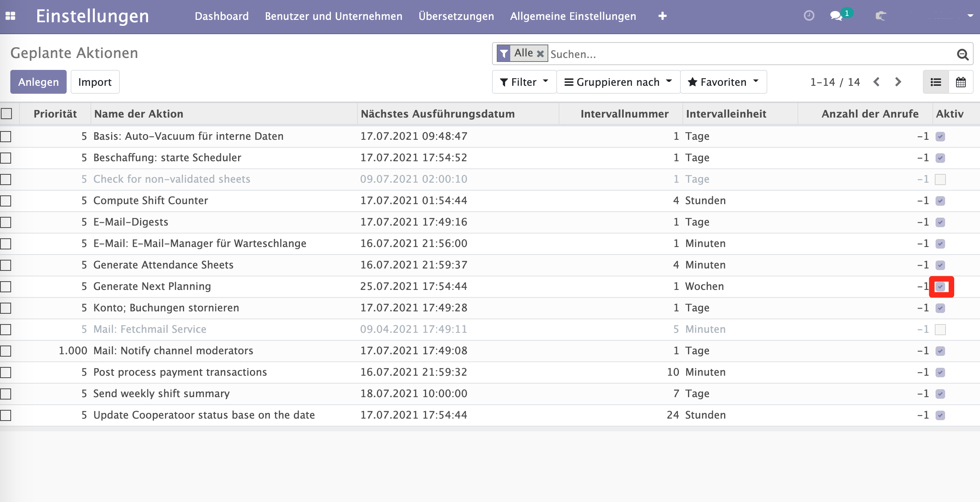980x502 pixels.
Task: Select row Basis: Auto-Vacuum für interne Daten
Action: click(6, 137)
